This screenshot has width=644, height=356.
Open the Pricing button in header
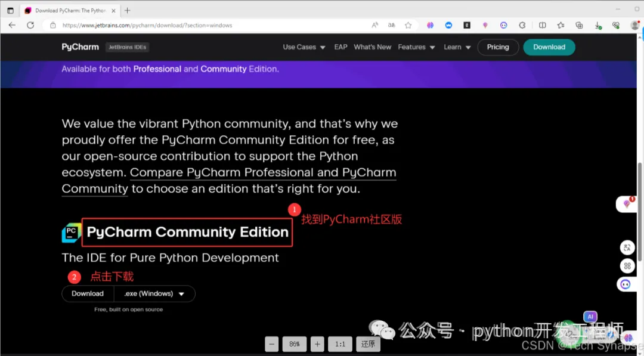pos(498,47)
